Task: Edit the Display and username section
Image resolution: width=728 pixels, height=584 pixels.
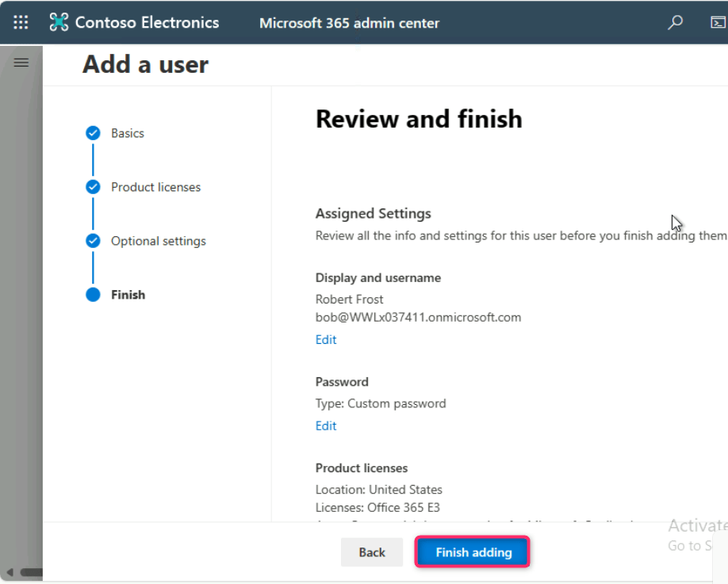Action: tap(326, 340)
